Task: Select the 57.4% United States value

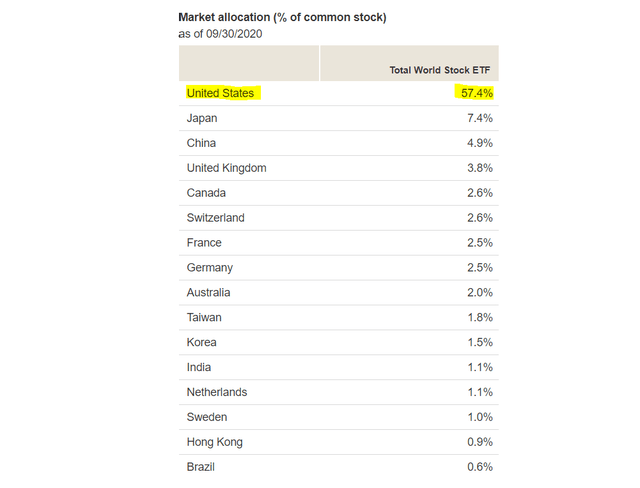Action: (x=477, y=93)
